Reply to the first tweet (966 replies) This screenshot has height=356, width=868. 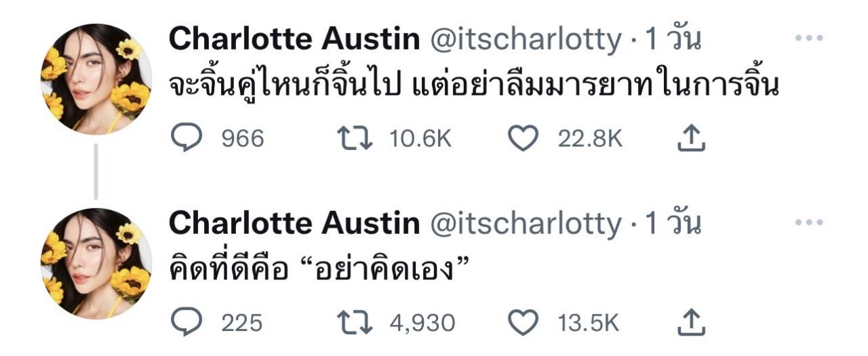point(182,138)
